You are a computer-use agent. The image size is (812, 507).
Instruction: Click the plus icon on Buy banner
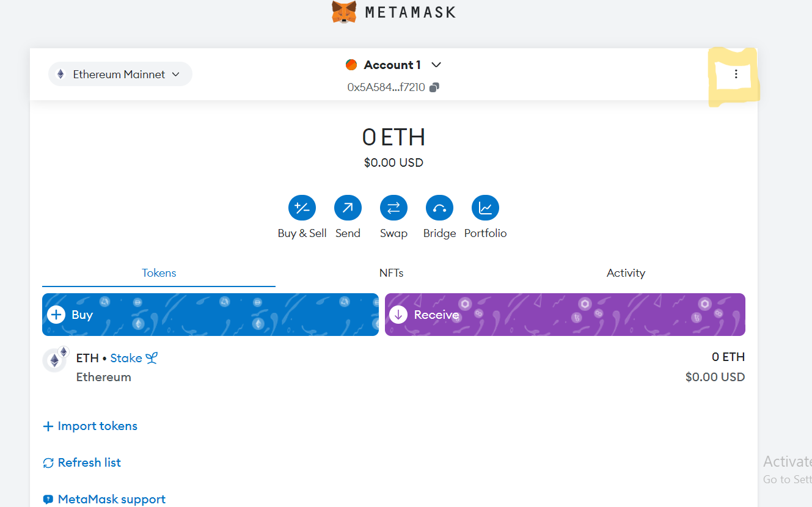coord(56,315)
